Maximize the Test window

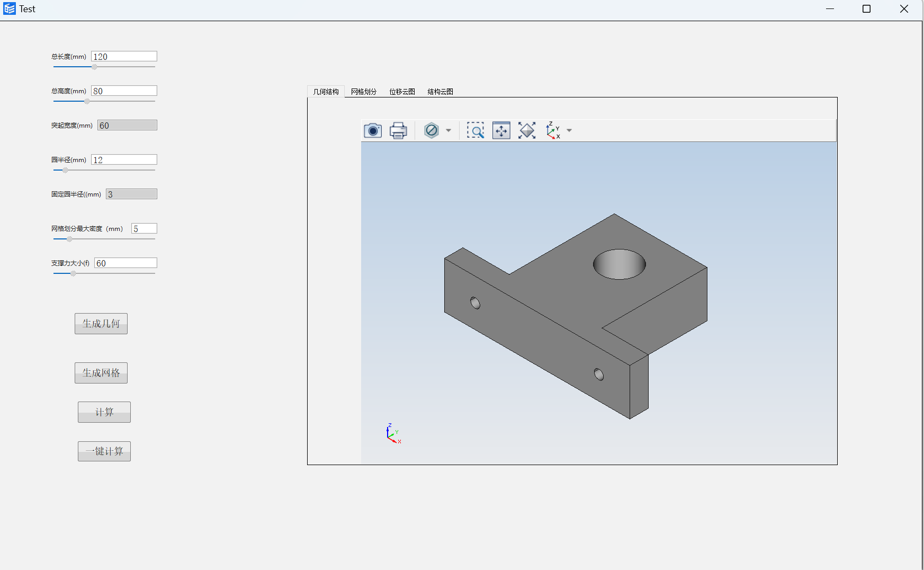867,9
